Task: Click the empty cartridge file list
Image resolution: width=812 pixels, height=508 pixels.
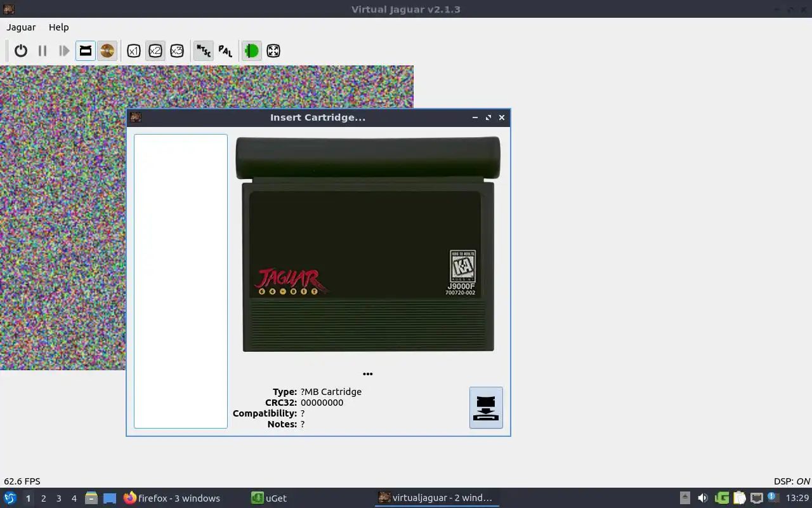Action: pyautogui.click(x=181, y=281)
